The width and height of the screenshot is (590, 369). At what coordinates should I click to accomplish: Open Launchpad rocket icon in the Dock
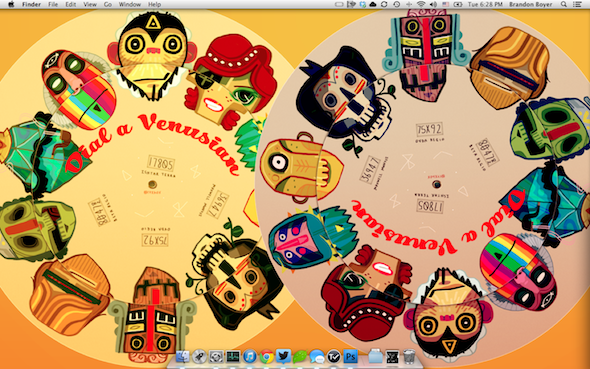click(199, 356)
